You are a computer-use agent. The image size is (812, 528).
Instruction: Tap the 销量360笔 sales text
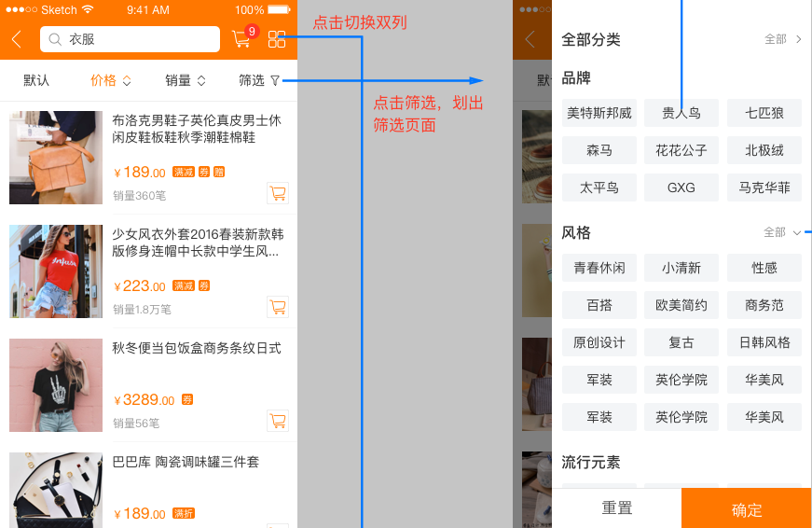coord(139,195)
